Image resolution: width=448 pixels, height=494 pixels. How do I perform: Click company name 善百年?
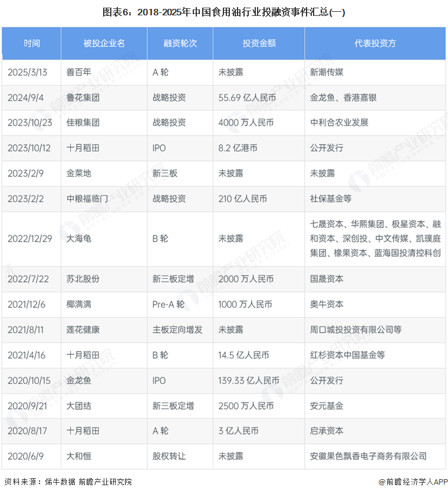coord(79,72)
